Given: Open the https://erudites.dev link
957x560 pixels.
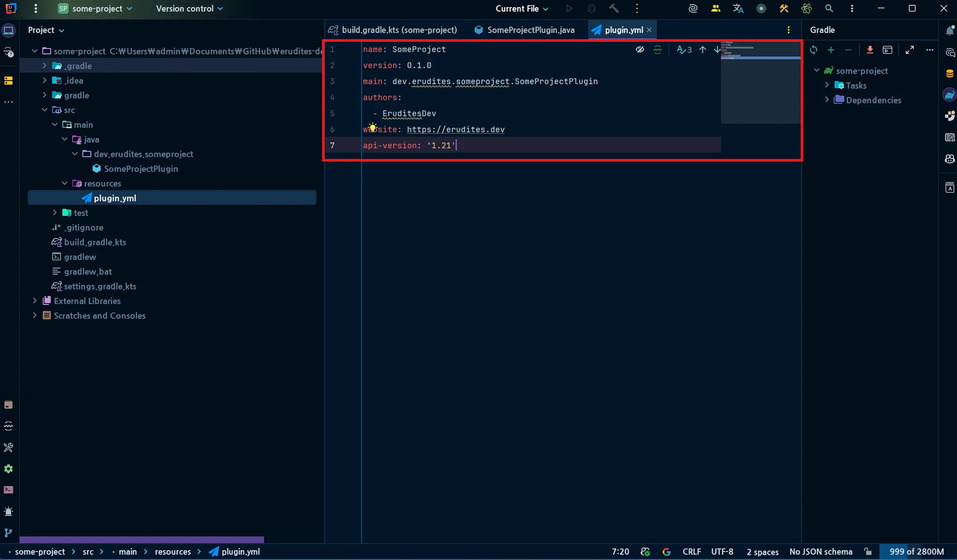Looking at the screenshot, I should 456,130.
